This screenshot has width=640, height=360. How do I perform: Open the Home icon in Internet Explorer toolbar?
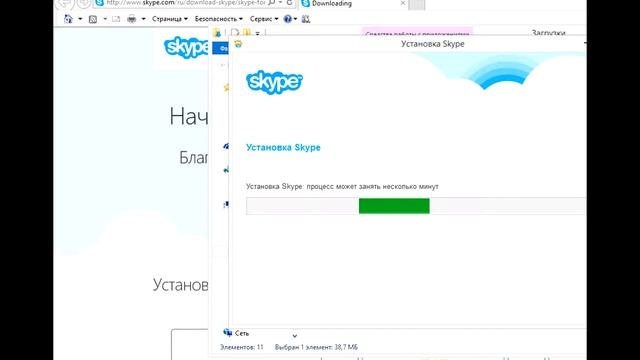click(68, 19)
